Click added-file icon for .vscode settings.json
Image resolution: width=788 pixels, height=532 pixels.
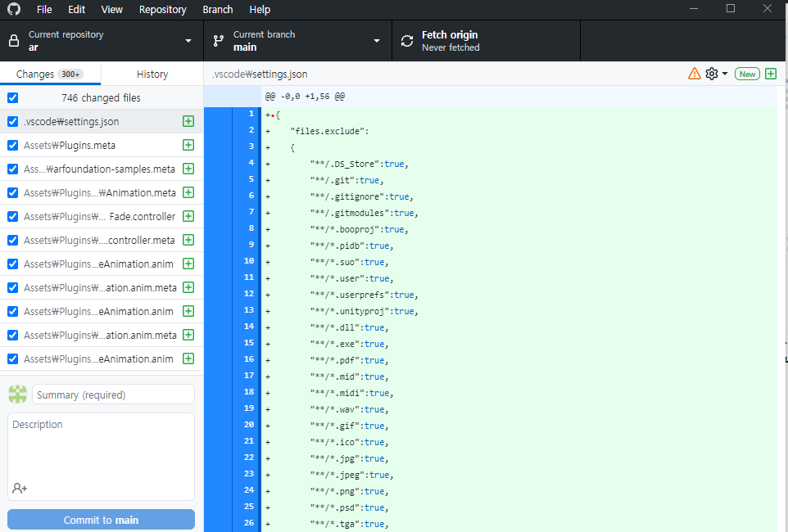[x=188, y=121]
